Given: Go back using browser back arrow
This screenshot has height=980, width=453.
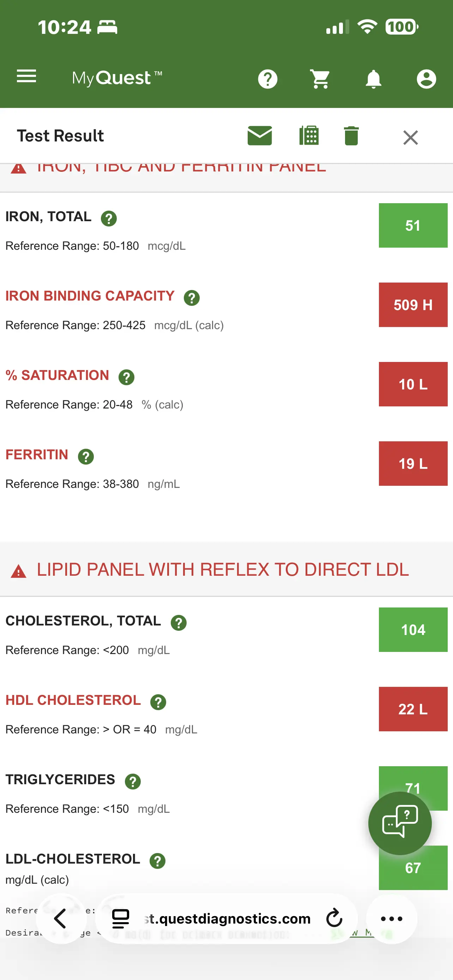Looking at the screenshot, I should (61, 919).
